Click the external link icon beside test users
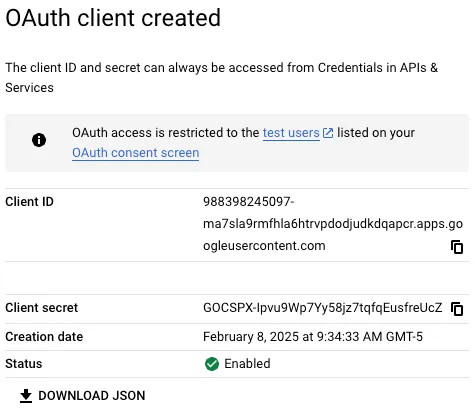 tap(328, 133)
